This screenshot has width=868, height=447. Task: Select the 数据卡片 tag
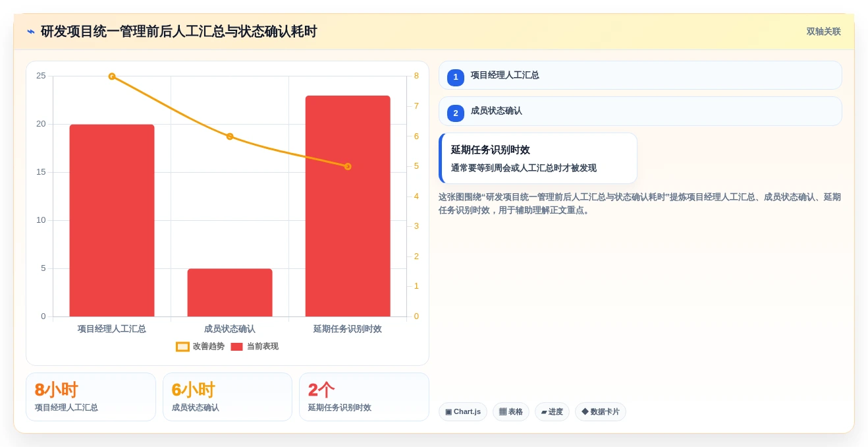click(x=601, y=412)
